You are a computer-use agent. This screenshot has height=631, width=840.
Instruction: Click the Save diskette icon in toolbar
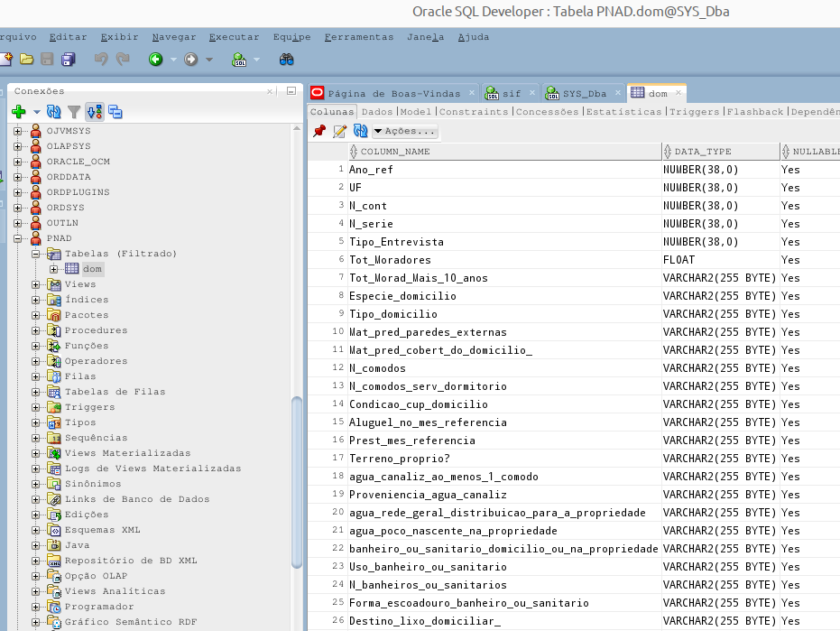pyautogui.click(x=47, y=59)
